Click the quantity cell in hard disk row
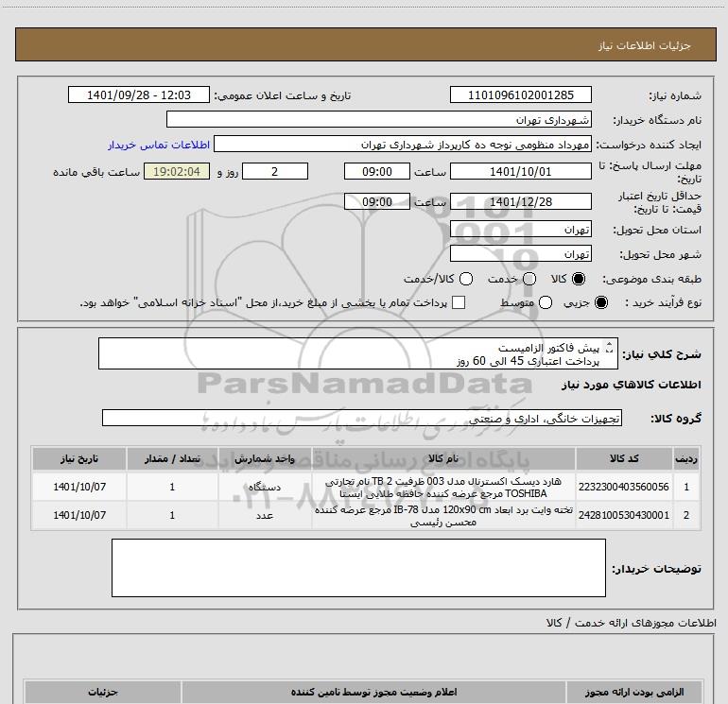The height and width of the screenshot is (704, 728). coord(172,487)
